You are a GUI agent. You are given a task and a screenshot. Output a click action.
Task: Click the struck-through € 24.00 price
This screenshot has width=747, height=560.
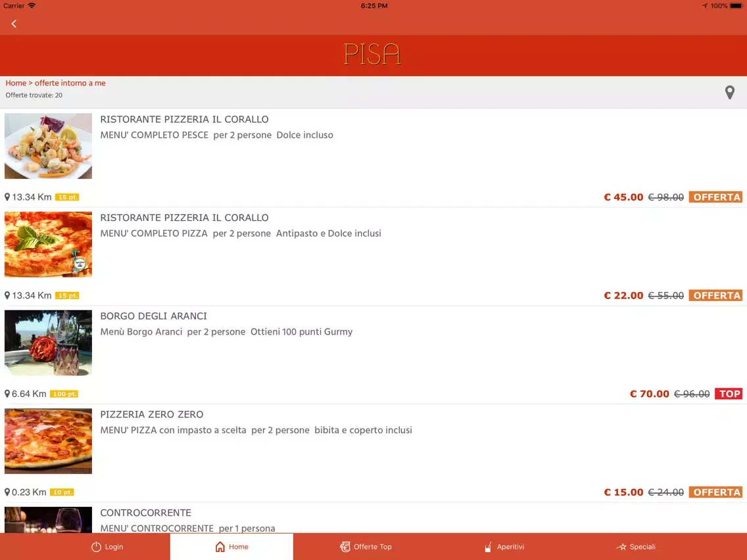point(666,492)
